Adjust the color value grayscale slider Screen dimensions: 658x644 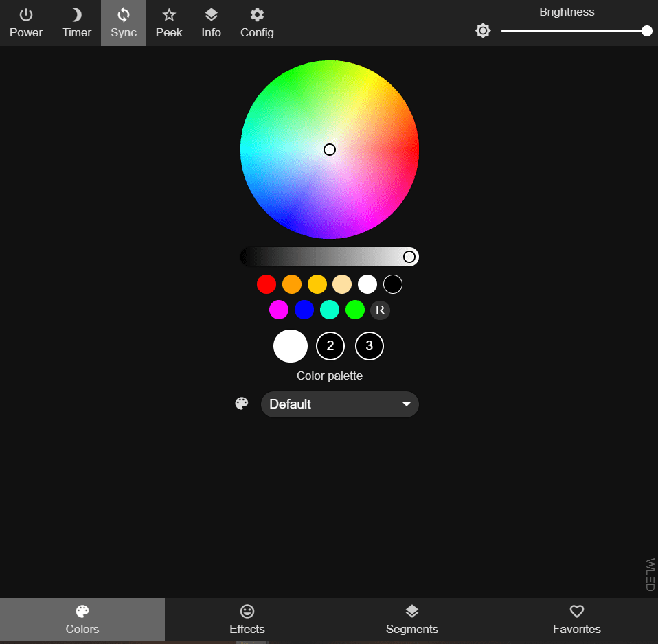[x=330, y=257]
